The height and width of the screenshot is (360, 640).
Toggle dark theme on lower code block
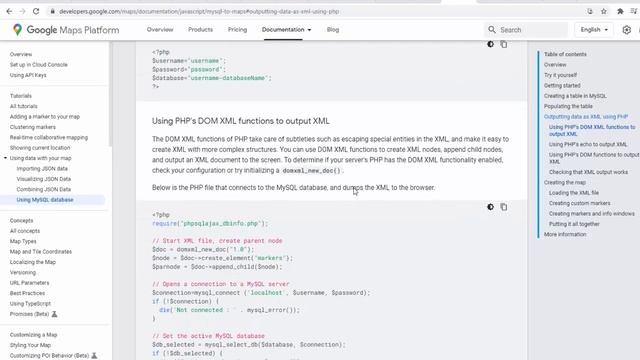pyautogui.click(x=490, y=207)
